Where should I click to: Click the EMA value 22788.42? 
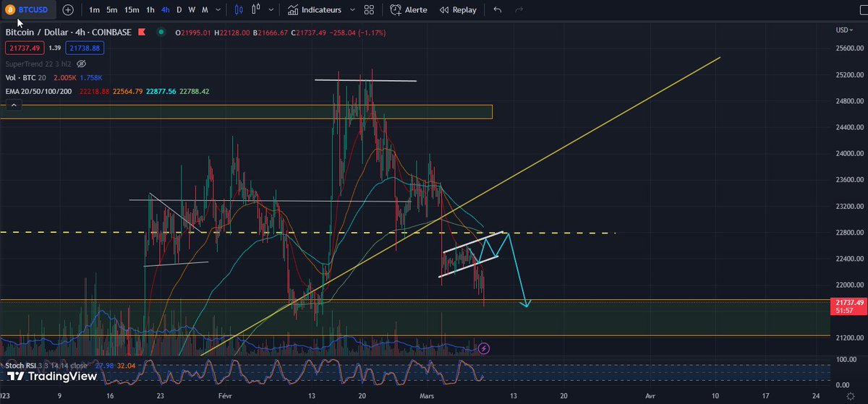pyautogui.click(x=194, y=91)
